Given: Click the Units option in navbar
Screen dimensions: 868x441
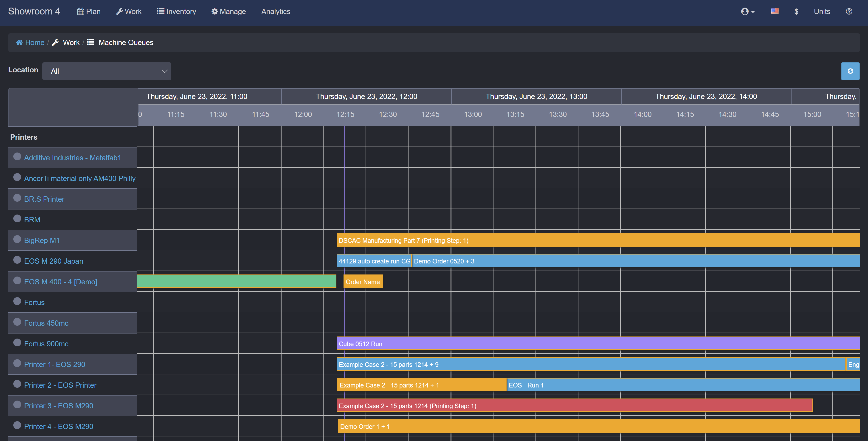Looking at the screenshot, I should (822, 11).
